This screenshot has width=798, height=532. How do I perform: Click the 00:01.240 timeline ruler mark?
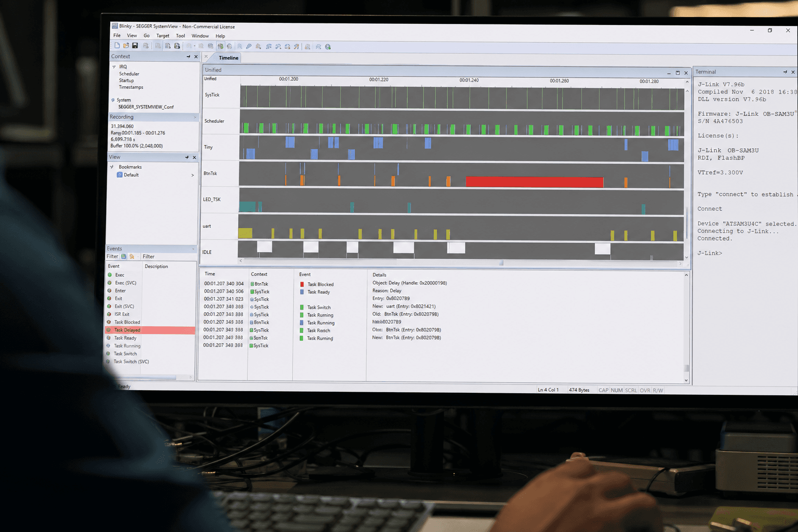click(x=469, y=80)
